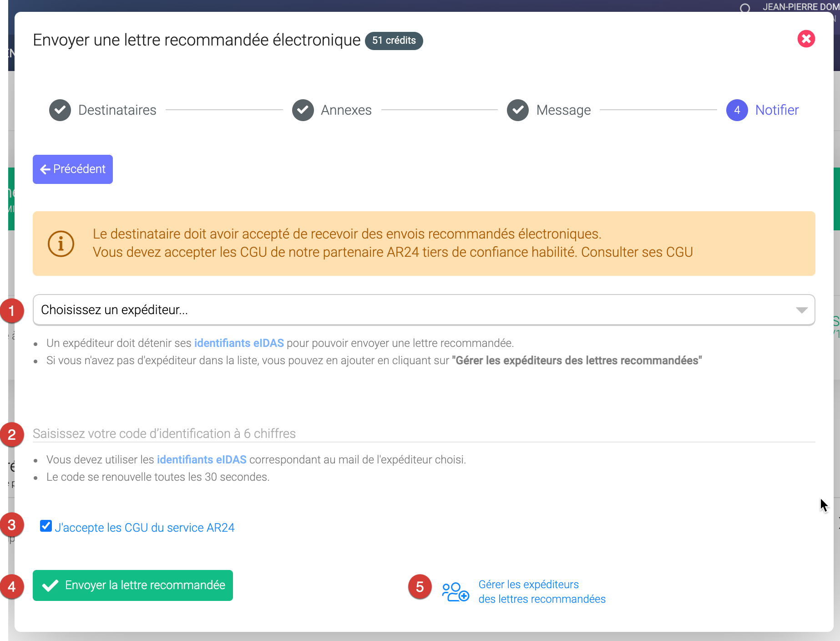Click the info icon in orange banner
The image size is (840, 641).
[61, 244]
